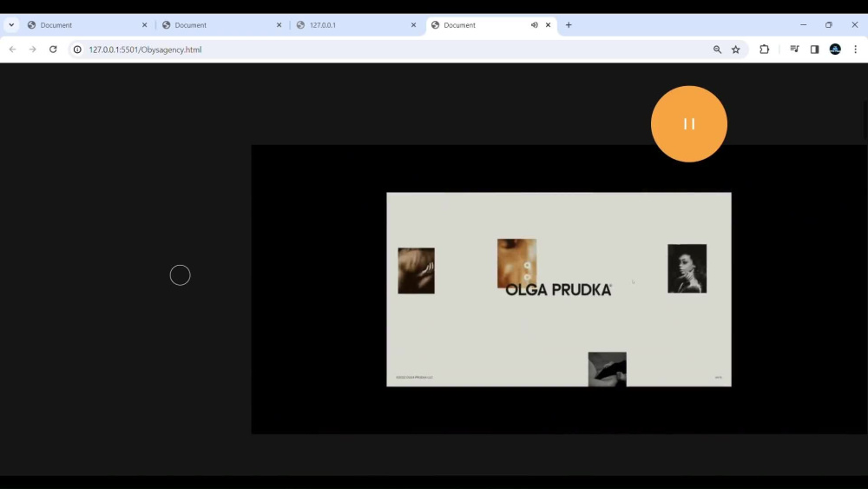
Task: Select the woman portrait photo thumbnail
Action: pyautogui.click(x=687, y=268)
